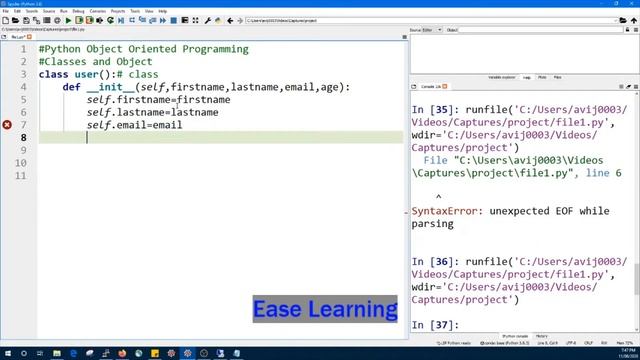Open the editor pane options menu

(x=404, y=37)
